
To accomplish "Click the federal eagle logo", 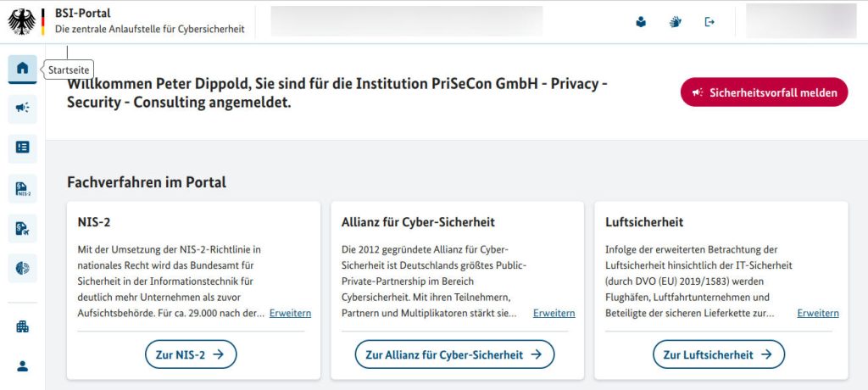I will [x=24, y=21].
